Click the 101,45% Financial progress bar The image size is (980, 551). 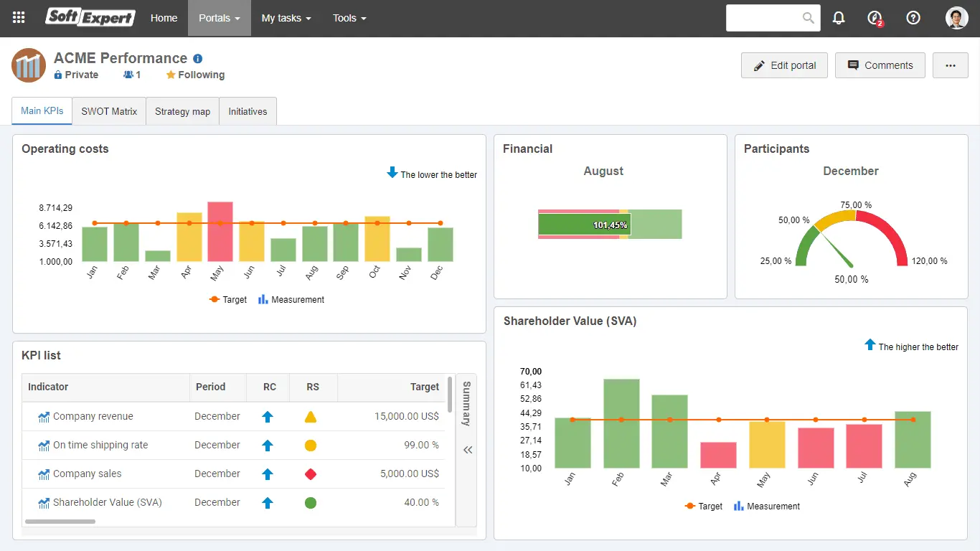(x=609, y=224)
